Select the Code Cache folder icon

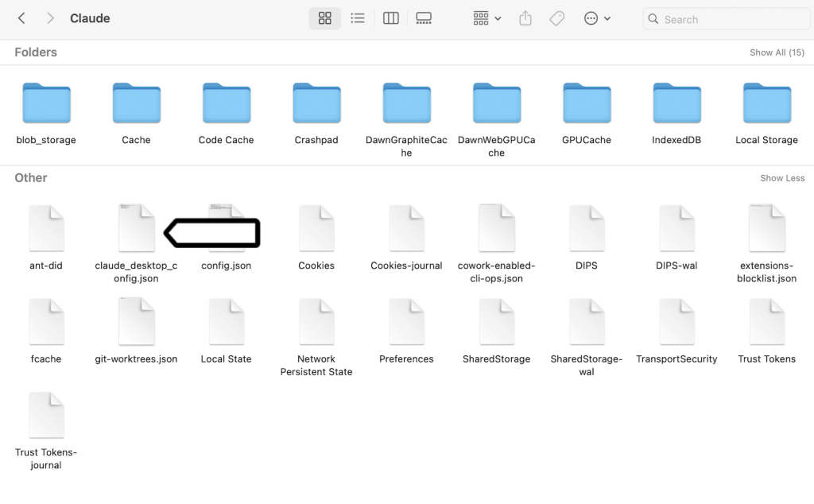click(x=227, y=103)
